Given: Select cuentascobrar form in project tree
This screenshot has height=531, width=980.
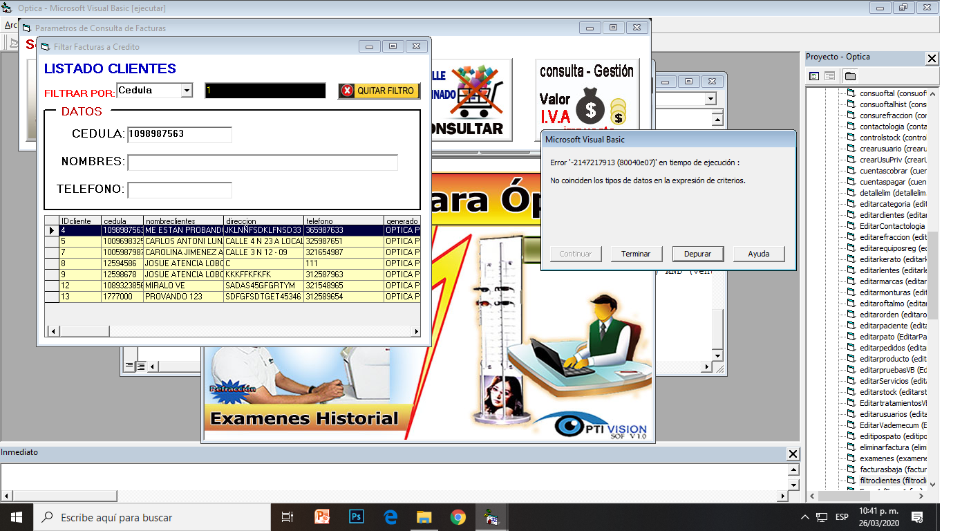Looking at the screenshot, I should 893,171.
